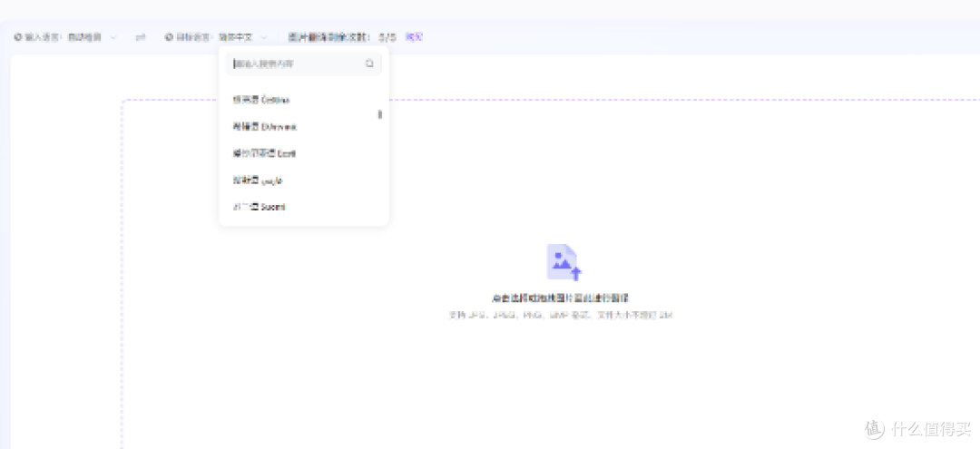Click the globe icon beside 输入语言

17,37
